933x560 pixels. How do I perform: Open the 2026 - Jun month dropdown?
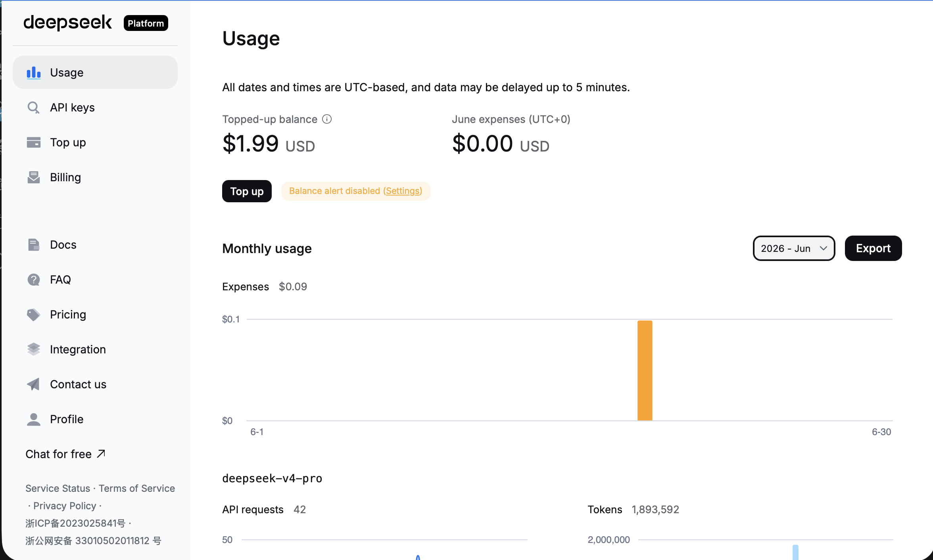(x=794, y=248)
